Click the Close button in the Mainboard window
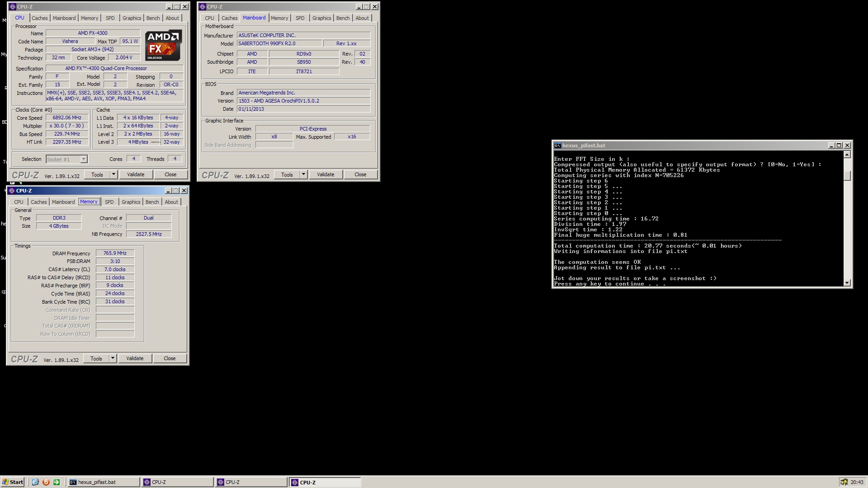Screen dimensions: 868x488 [x=360, y=174]
